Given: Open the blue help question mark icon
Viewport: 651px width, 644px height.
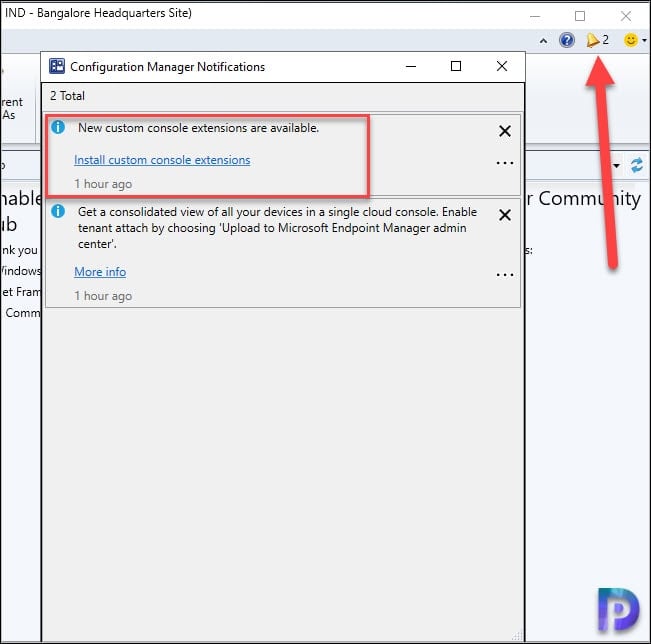Looking at the screenshot, I should click(567, 40).
